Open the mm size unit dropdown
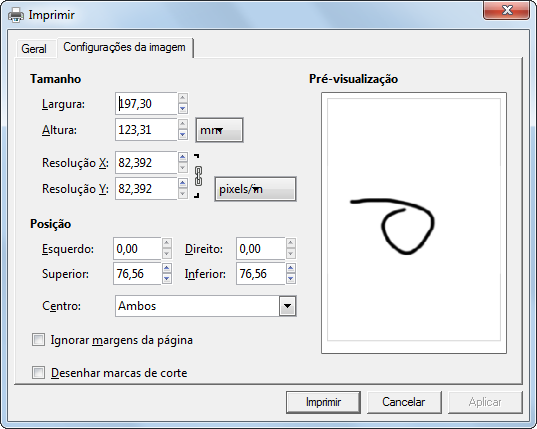The width and height of the screenshot is (537, 429). coord(219,130)
